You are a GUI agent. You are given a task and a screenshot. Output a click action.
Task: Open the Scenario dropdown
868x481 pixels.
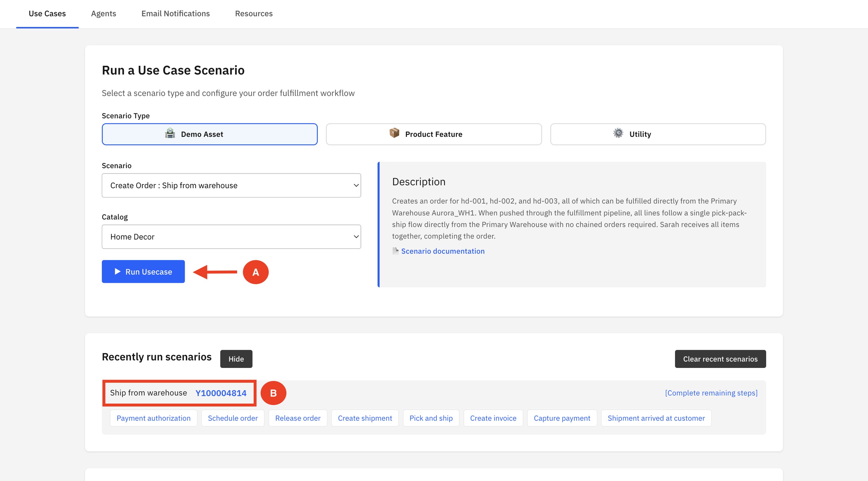pos(231,185)
